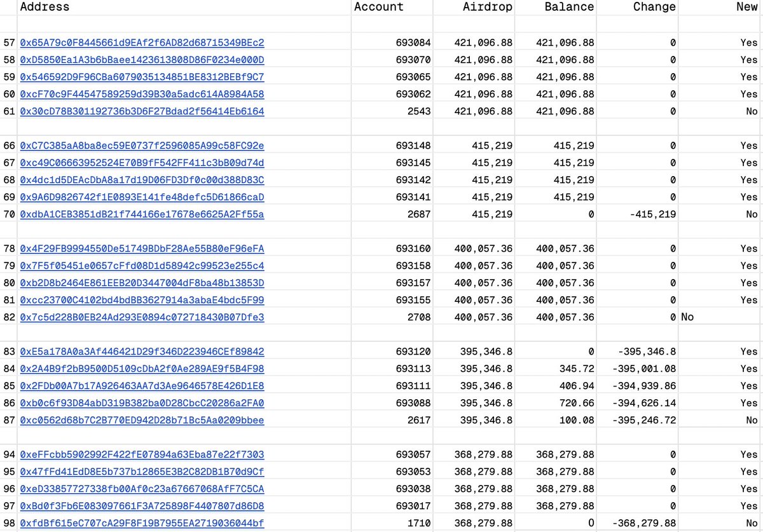Open address link 0x2A4B9f2bB9500D5109cDbA2f0Ae289AE9f5B4F98
The width and height of the screenshot is (763, 532).
tap(142, 369)
